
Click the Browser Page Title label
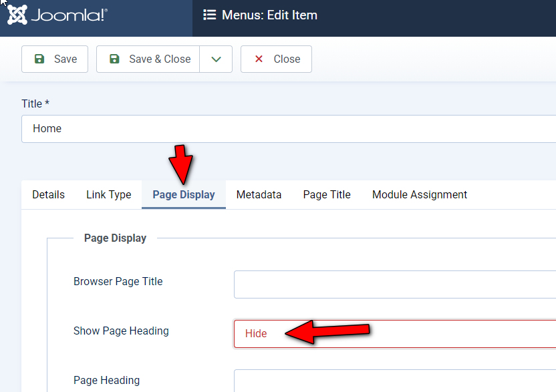click(118, 282)
